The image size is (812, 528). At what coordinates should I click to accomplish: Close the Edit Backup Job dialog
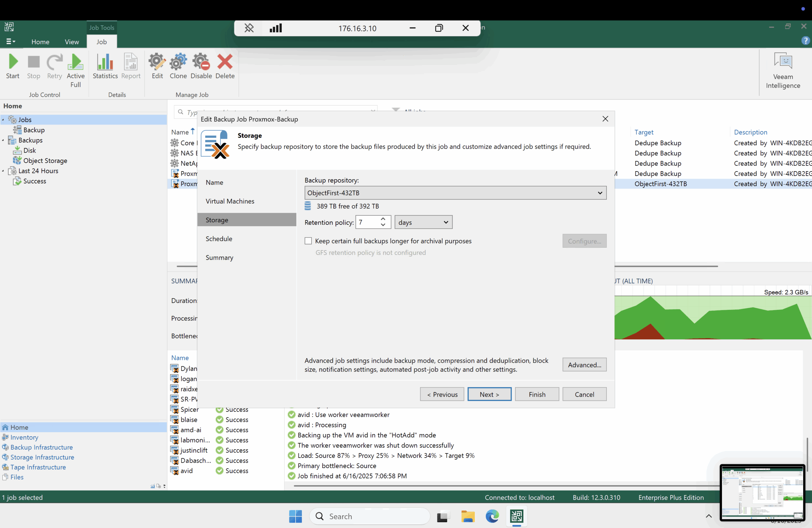tap(605, 119)
